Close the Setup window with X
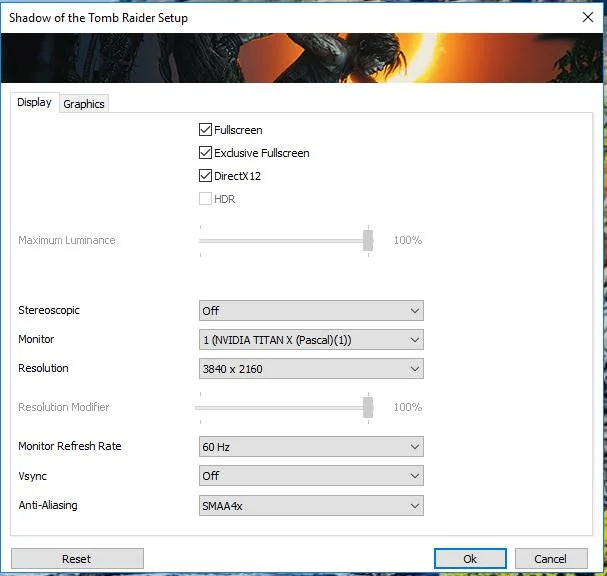The width and height of the screenshot is (607, 576). point(588,17)
